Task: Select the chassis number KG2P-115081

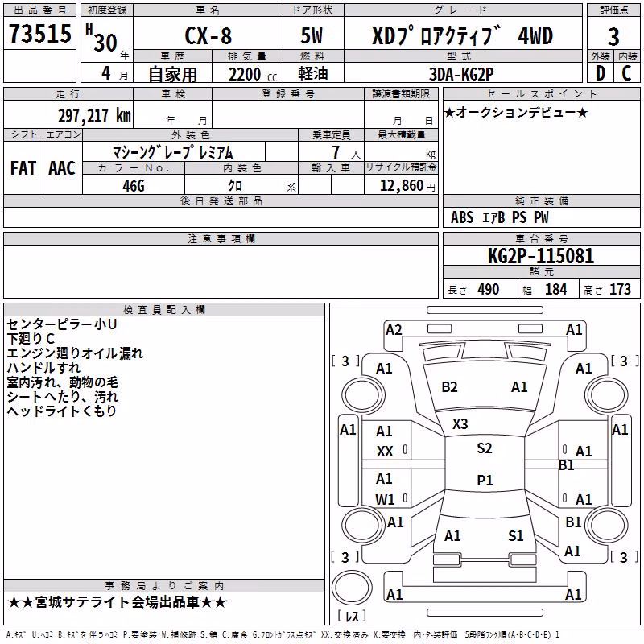Action: click(x=541, y=256)
